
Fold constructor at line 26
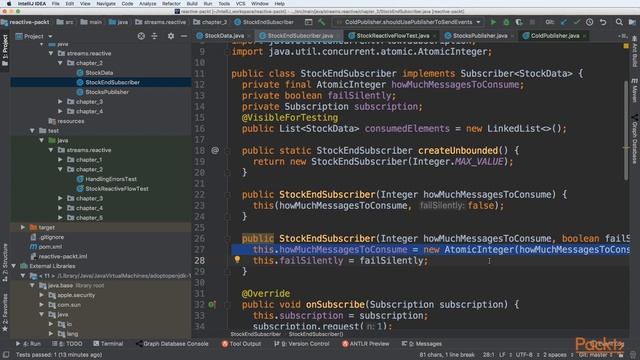[x=227, y=239]
